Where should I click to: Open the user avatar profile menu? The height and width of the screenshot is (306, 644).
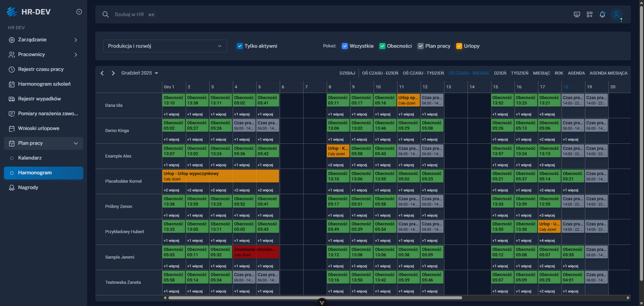tap(617, 14)
